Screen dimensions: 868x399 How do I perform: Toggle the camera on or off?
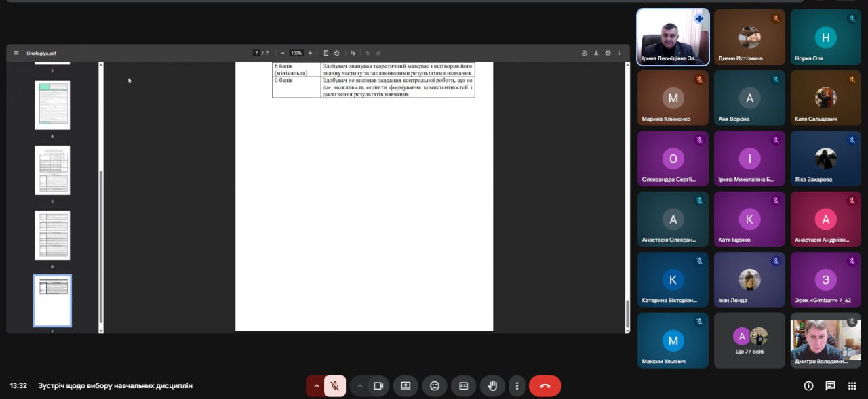click(378, 385)
